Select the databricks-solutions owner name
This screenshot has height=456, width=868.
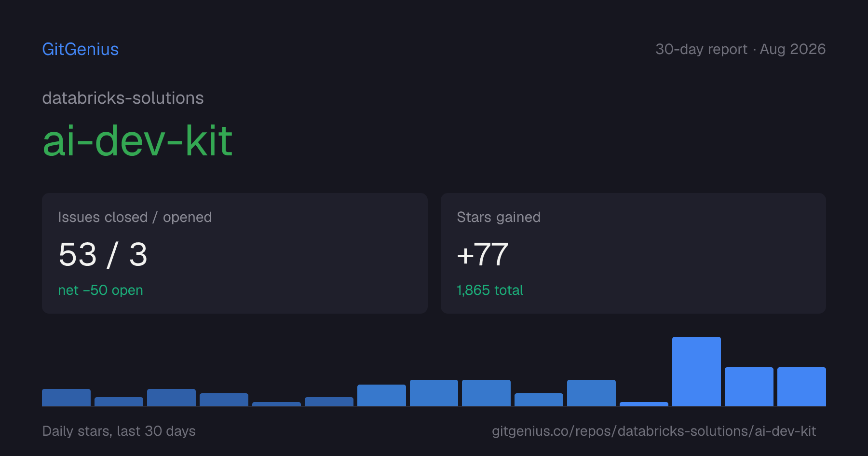pyautogui.click(x=123, y=98)
